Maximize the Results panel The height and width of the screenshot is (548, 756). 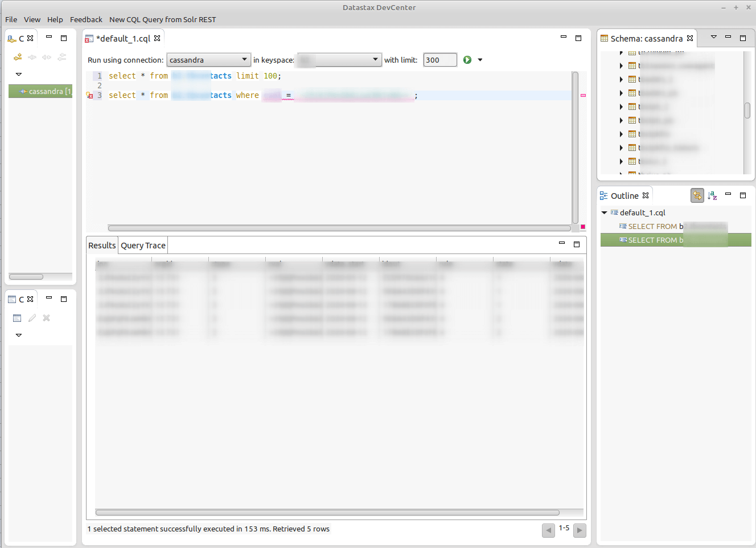pos(577,244)
